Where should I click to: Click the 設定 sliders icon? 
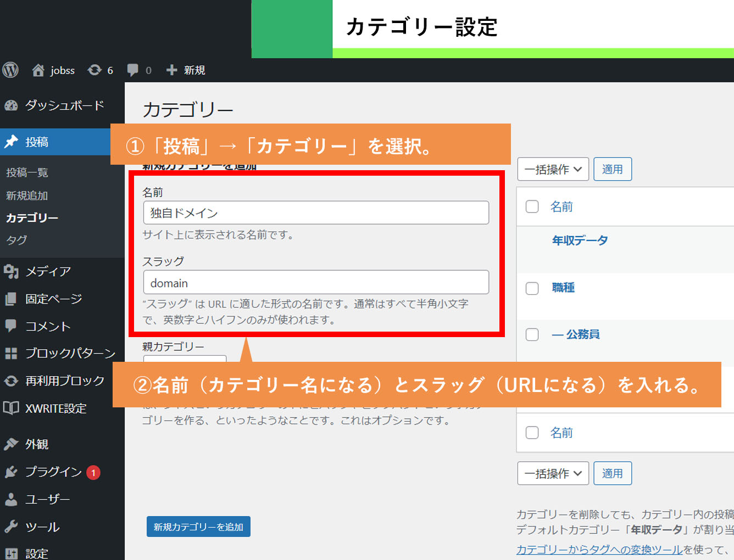[x=11, y=554]
